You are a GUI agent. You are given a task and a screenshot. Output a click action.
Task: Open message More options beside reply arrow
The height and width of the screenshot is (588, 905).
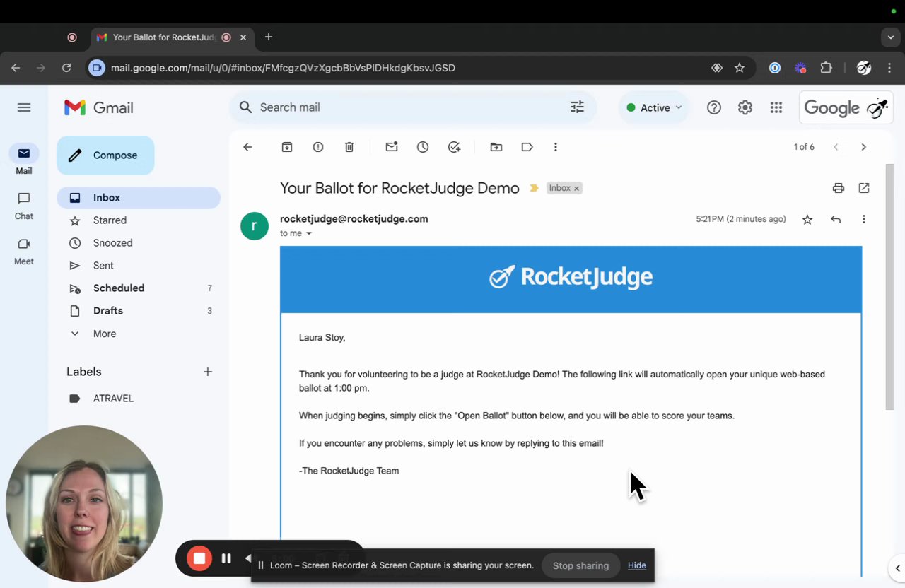864,220
